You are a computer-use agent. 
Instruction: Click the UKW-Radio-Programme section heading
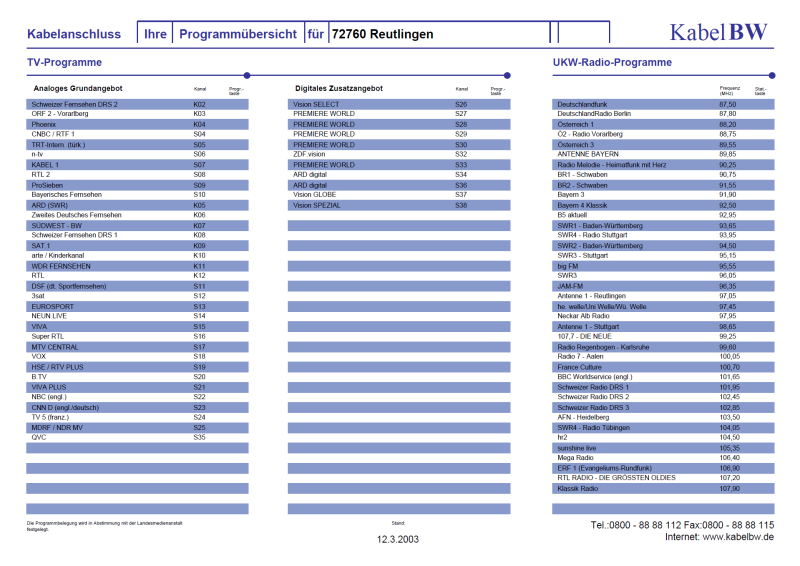point(612,62)
